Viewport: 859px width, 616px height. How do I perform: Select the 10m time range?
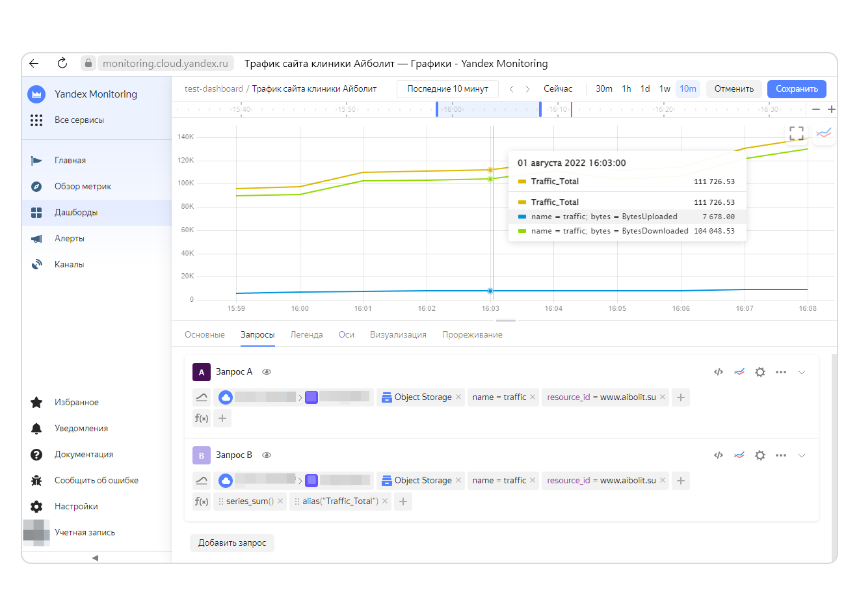pos(688,89)
